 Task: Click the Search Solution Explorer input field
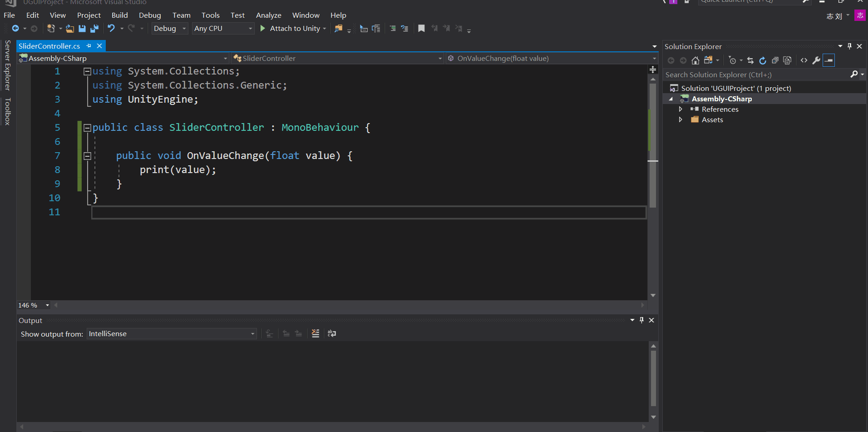point(756,74)
